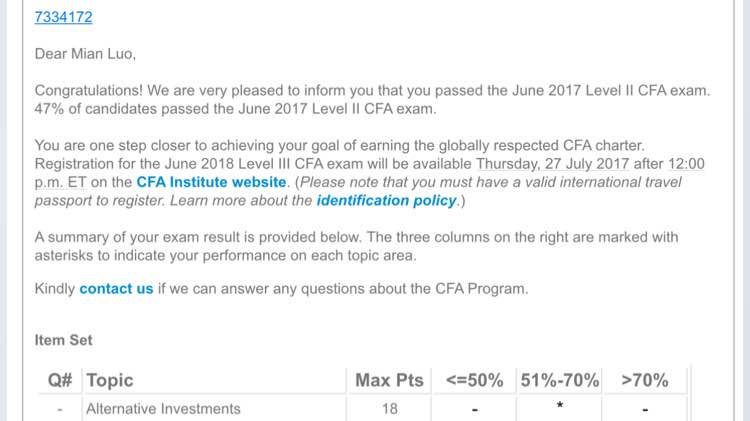Click the 51%-70% column header
This screenshot has height=421, width=750.
560,380
